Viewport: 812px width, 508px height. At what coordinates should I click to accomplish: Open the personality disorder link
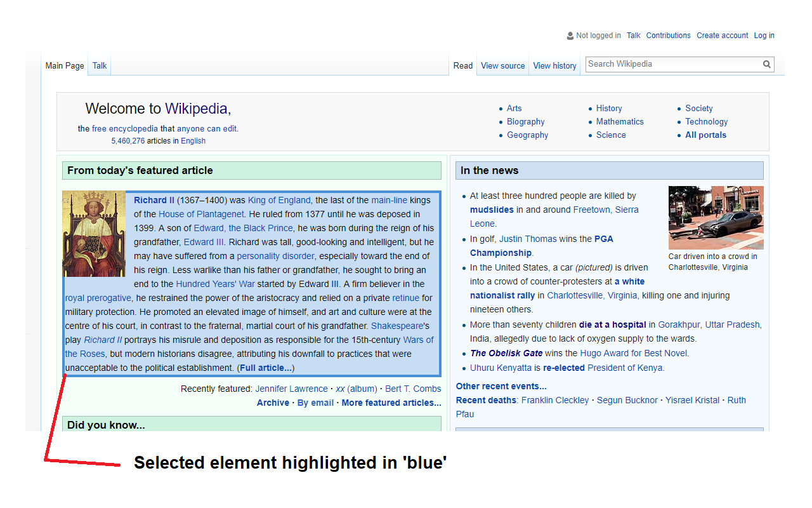(275, 256)
